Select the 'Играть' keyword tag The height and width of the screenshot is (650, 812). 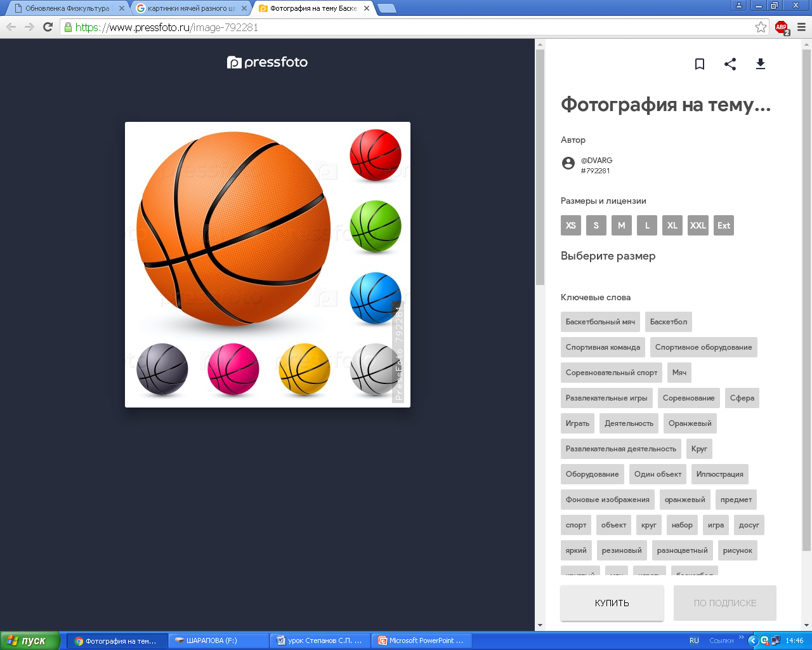coord(577,423)
